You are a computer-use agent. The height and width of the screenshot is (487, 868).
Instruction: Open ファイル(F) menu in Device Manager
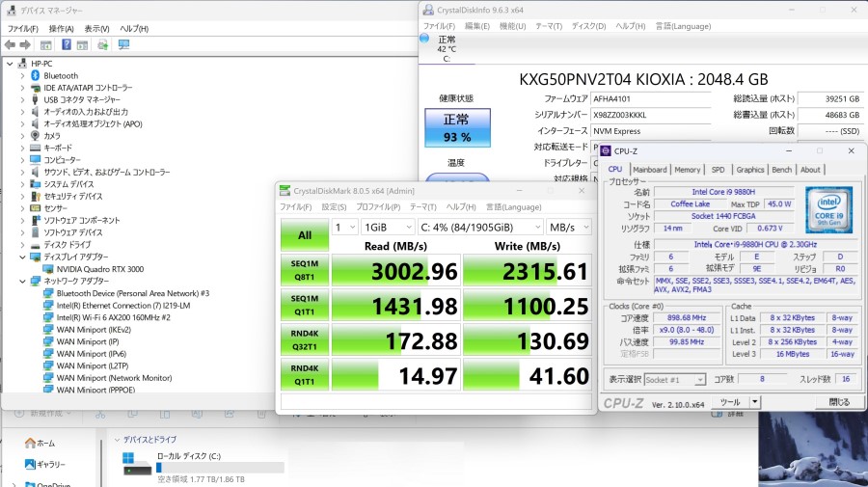23,29
